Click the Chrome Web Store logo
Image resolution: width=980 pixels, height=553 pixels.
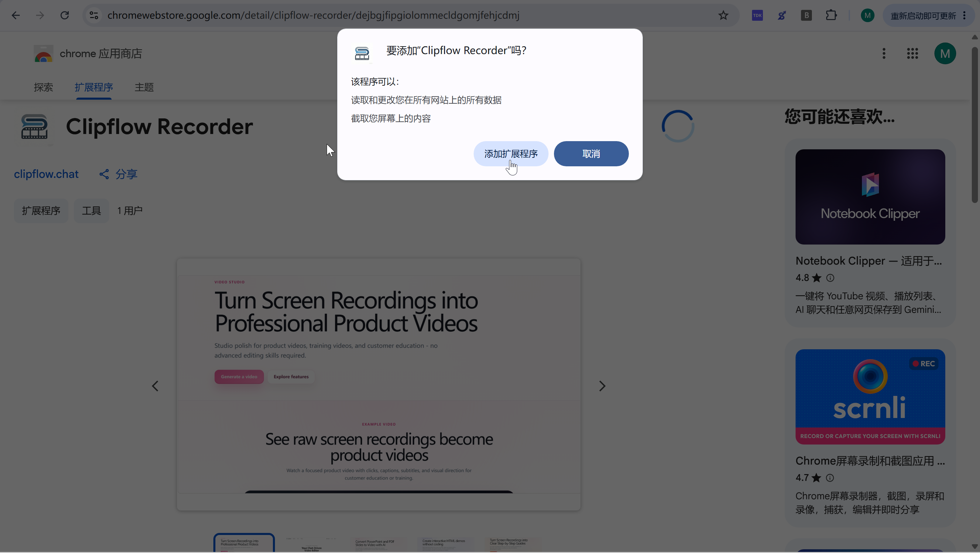43,54
